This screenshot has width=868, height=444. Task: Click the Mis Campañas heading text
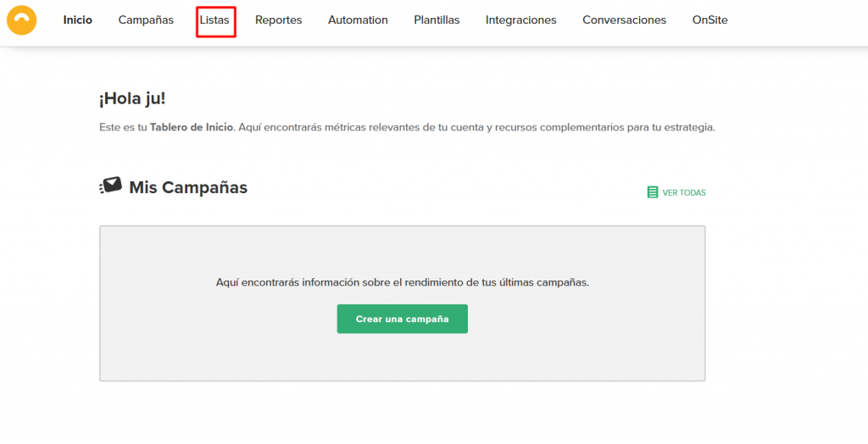(x=188, y=187)
